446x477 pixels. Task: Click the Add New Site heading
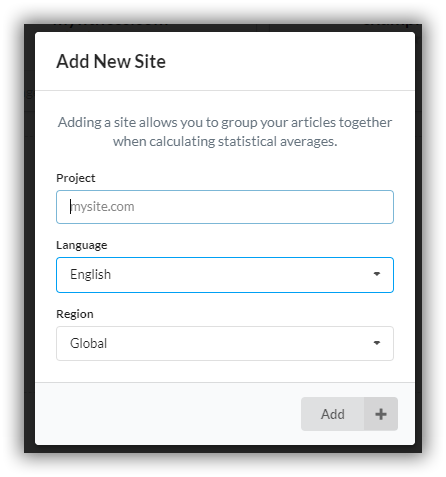[111, 62]
